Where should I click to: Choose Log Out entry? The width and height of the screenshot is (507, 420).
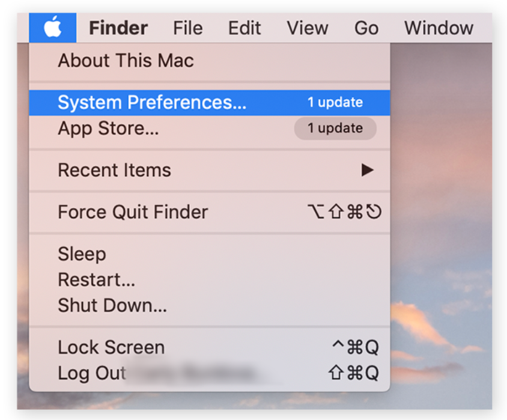[92, 373]
